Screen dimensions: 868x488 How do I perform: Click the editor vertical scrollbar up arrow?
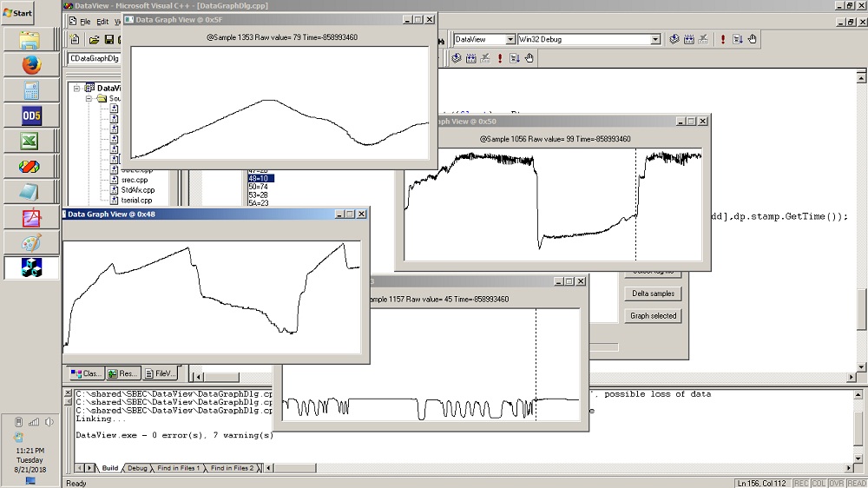pos(861,78)
